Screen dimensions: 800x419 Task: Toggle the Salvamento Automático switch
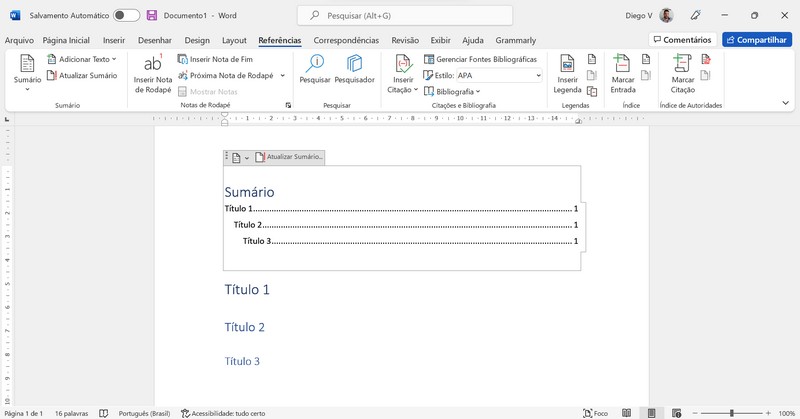127,15
